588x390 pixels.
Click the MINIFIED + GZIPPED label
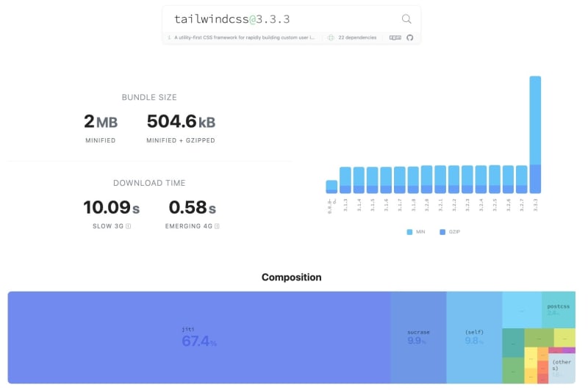181,140
